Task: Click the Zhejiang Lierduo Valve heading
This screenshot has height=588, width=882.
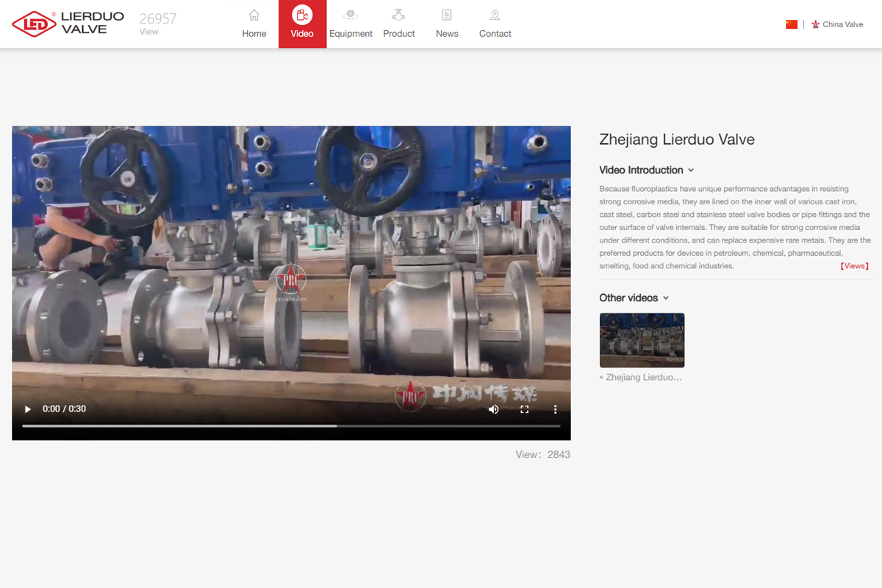Action: [676, 140]
